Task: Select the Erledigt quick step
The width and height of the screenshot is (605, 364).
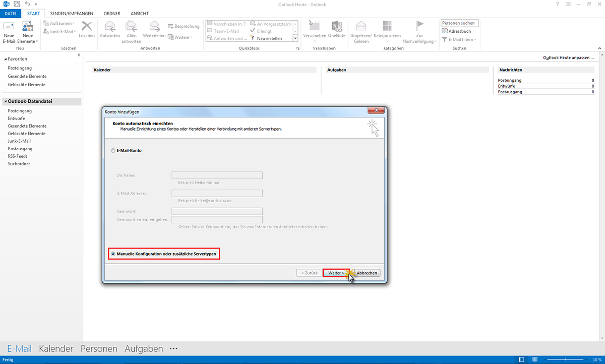Action: click(x=261, y=31)
